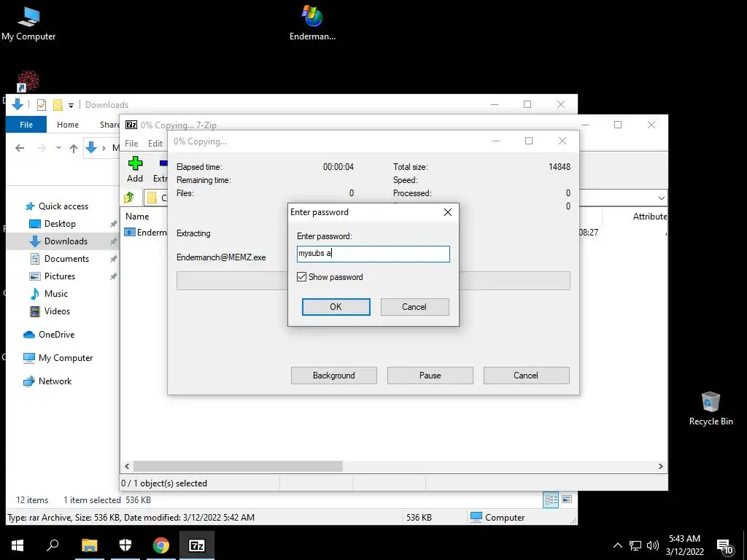Open Windows Security from the taskbar

click(125, 545)
